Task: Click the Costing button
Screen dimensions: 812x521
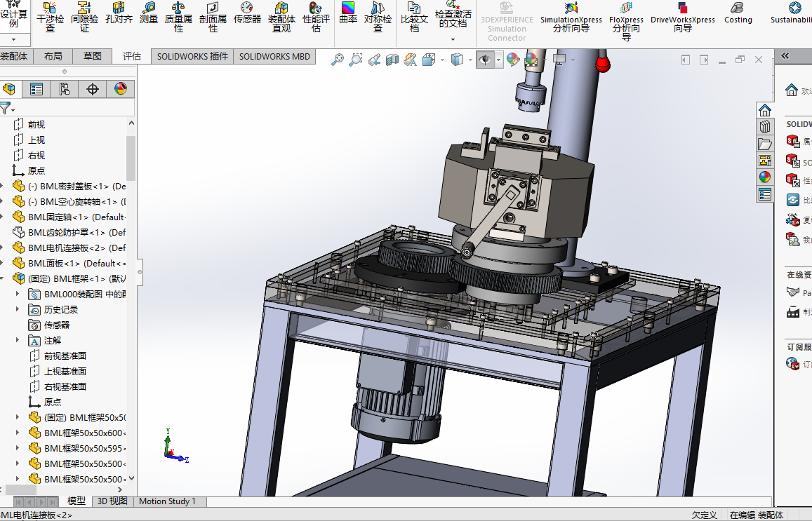Action: 738,13
